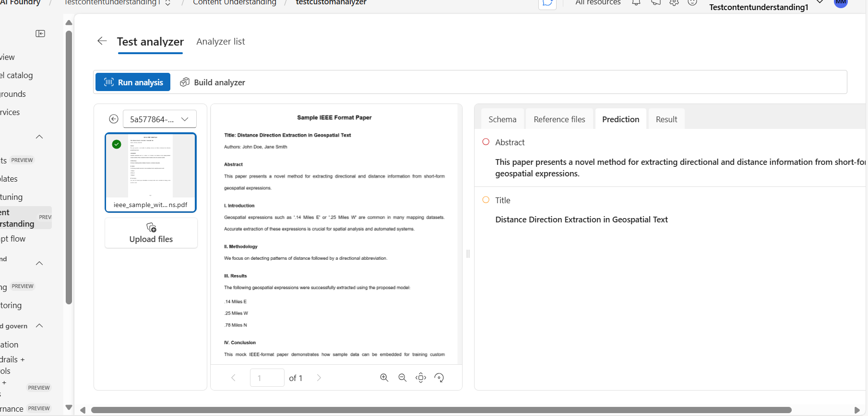Screen dimensions: 868x416
Task: Click the page number input field
Action: (x=267, y=378)
